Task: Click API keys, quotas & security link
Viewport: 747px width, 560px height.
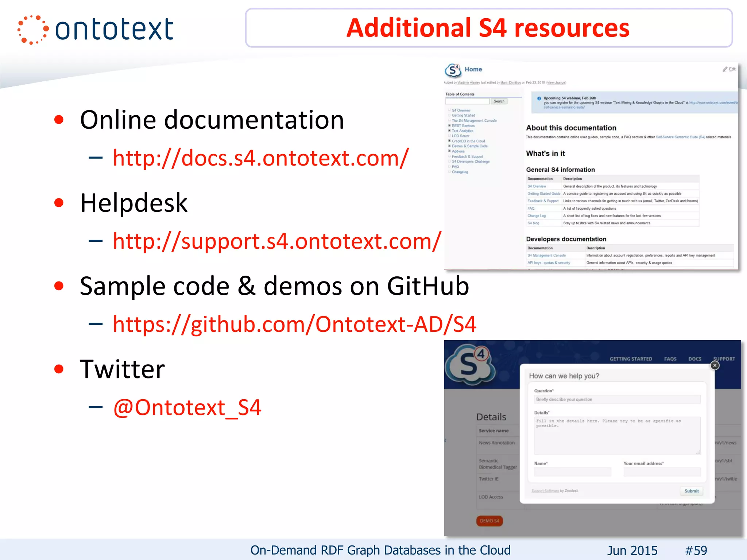Action: pyautogui.click(x=549, y=263)
